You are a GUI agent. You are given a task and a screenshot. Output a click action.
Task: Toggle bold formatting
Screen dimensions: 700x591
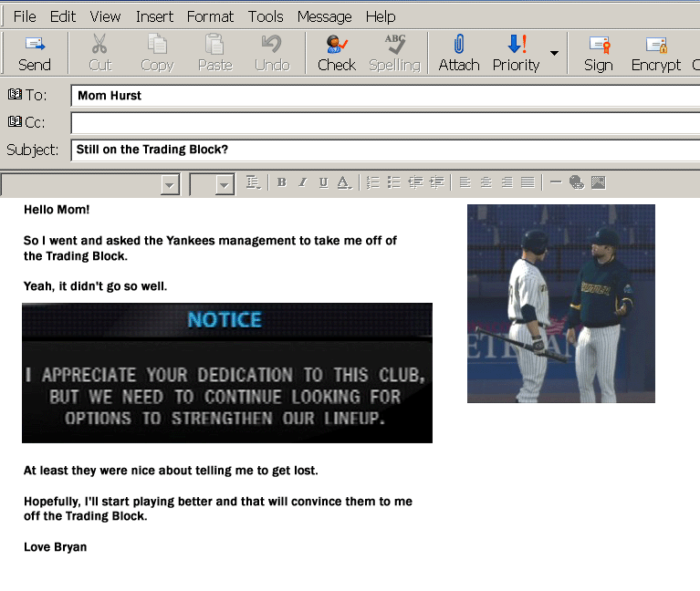281,182
